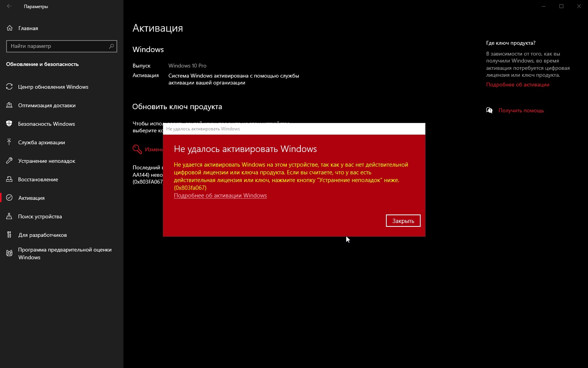Click the Find my device icon
The width and height of the screenshot is (588, 368).
coord(9,216)
